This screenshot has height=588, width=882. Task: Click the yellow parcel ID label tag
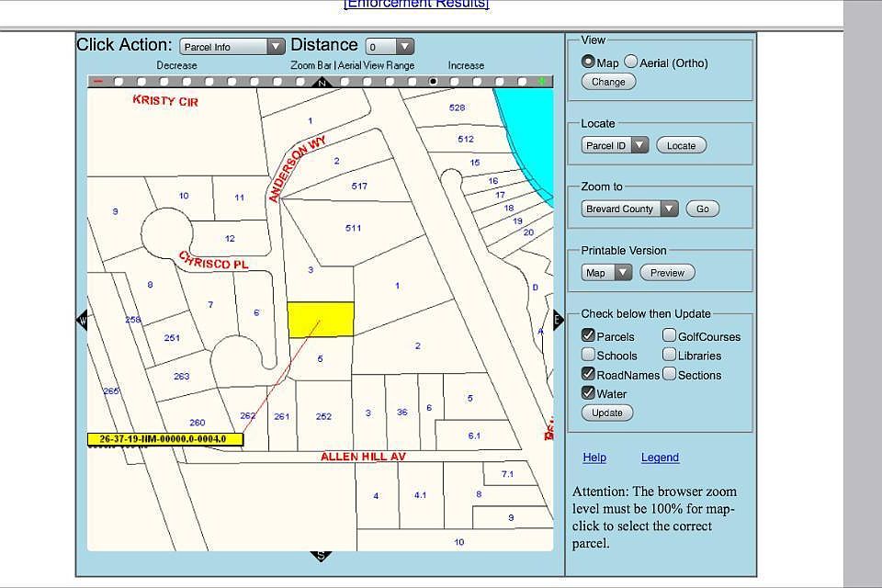[x=165, y=439]
